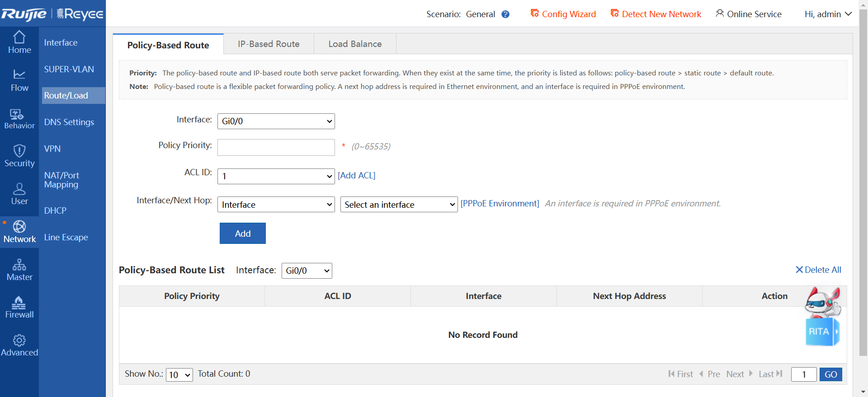Screen dimensions: 868x397
Task: Open the RITA assistant robot
Action: (822, 317)
